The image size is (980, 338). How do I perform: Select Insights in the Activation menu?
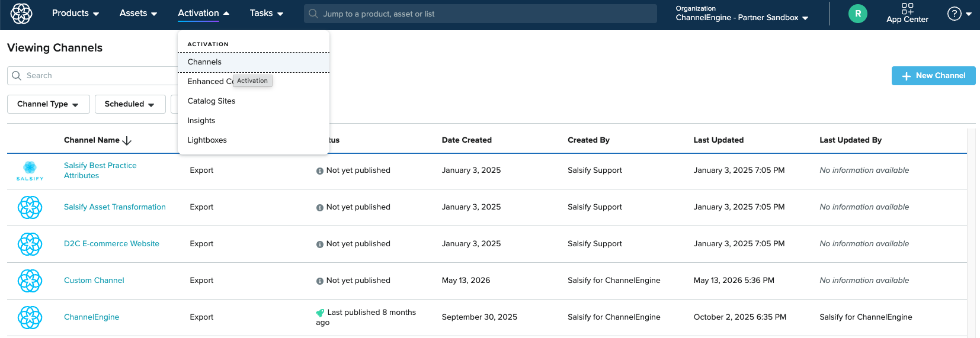pyautogui.click(x=254, y=121)
